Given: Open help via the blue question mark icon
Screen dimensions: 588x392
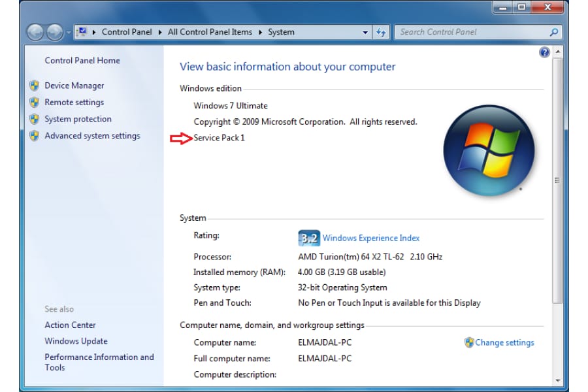Looking at the screenshot, I should click(544, 52).
